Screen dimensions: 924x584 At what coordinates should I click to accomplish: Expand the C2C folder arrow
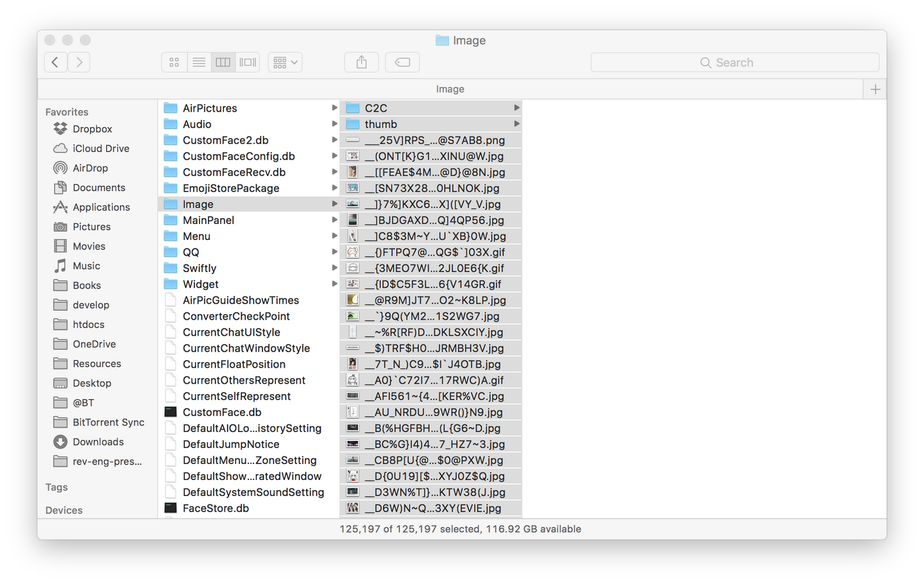click(517, 108)
